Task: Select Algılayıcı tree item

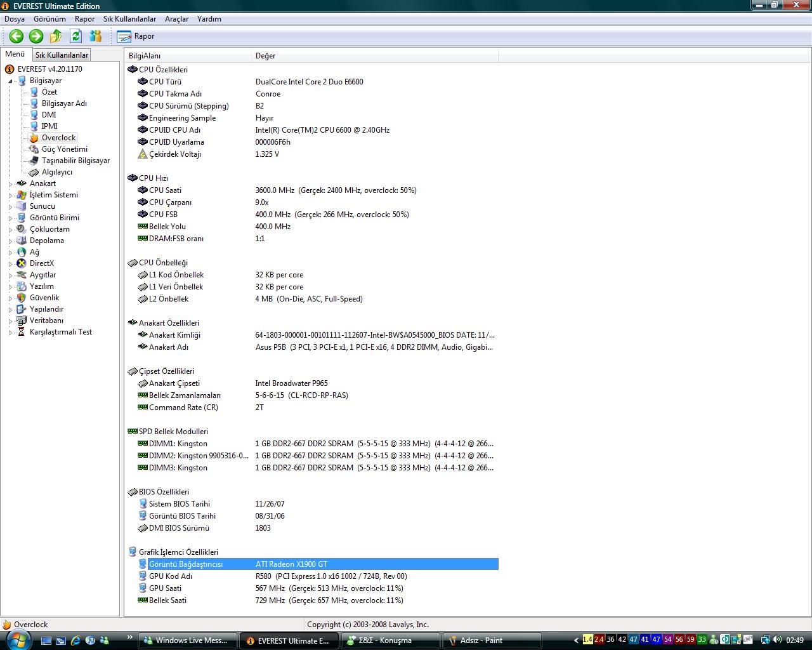Action: click(x=57, y=172)
